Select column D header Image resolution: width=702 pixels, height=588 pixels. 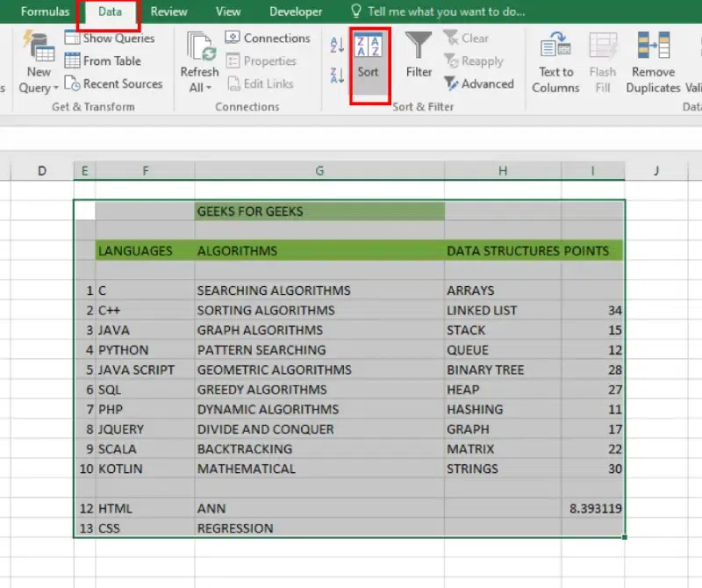click(42, 170)
